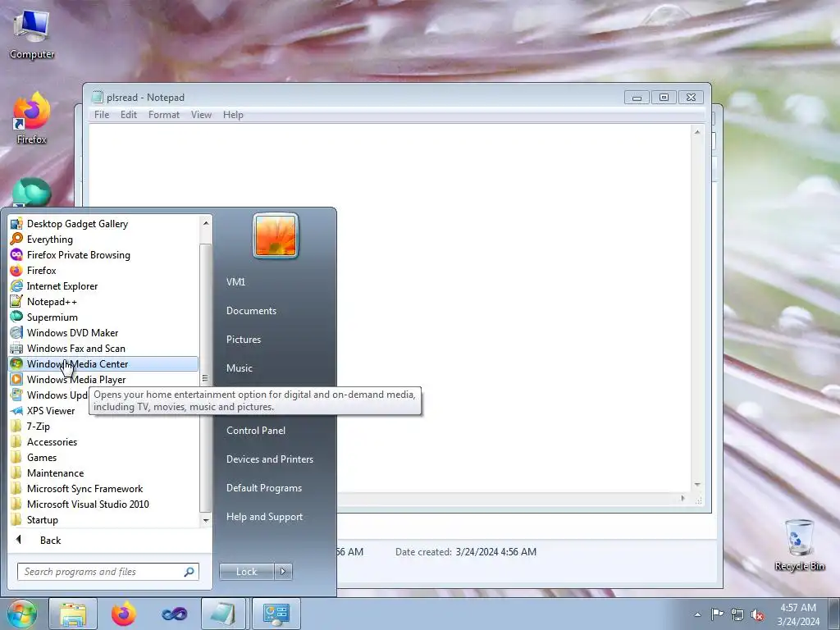
Task: Open XPS Viewer icon
Action: (16, 410)
